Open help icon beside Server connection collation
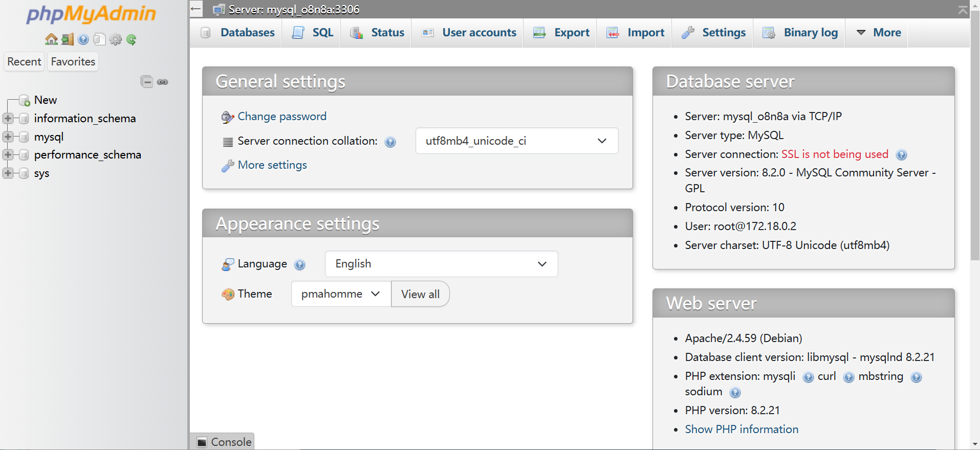Image resolution: width=980 pixels, height=450 pixels. pos(390,142)
